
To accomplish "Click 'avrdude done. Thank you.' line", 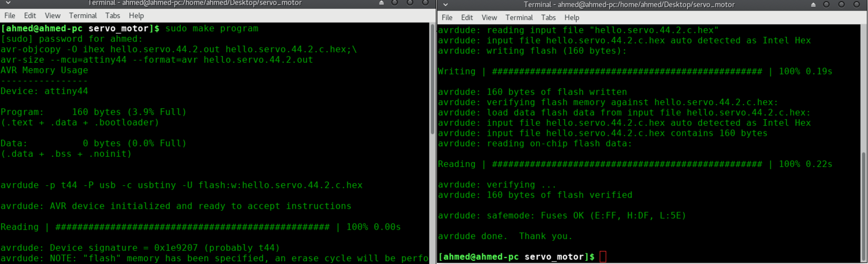I will pos(505,236).
